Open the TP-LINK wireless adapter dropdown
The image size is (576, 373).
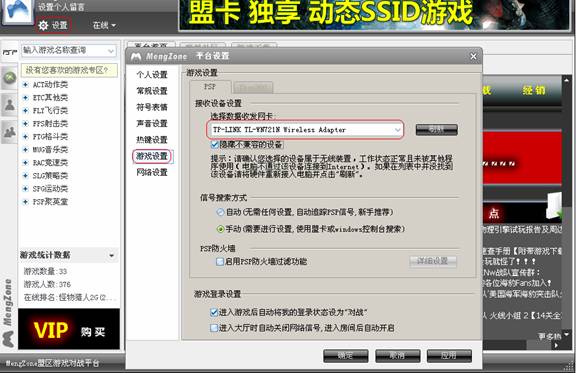pos(306,130)
